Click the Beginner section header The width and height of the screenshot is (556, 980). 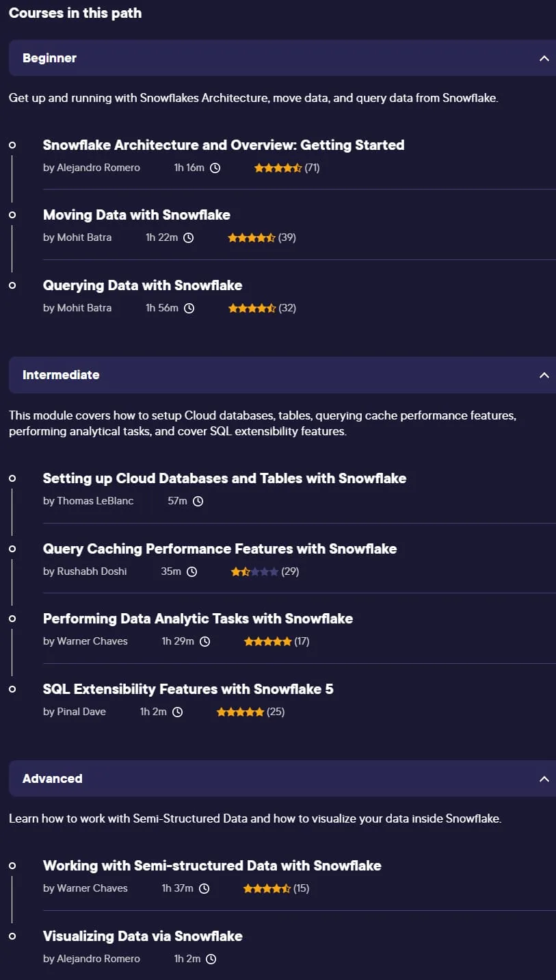click(x=282, y=58)
